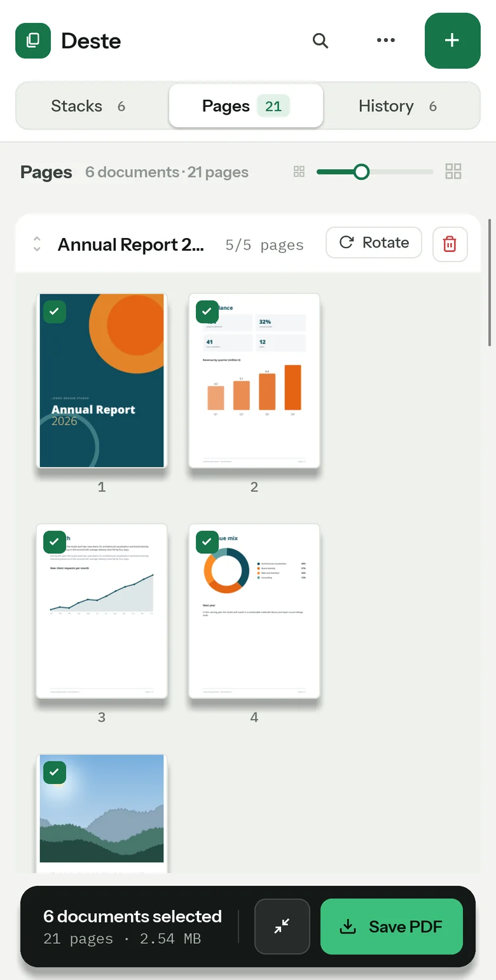This screenshot has width=496, height=980.
Task: Expand or collapse Annual Report document chevrons
Action: click(37, 244)
